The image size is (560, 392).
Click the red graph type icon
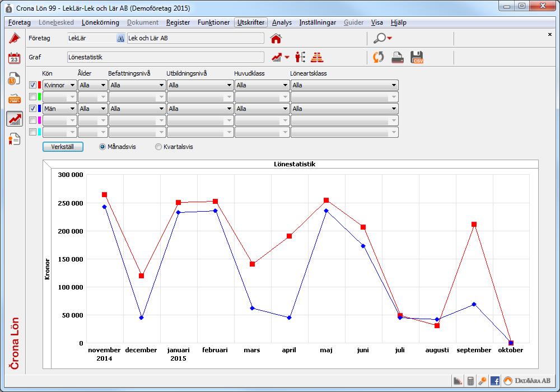point(277,57)
